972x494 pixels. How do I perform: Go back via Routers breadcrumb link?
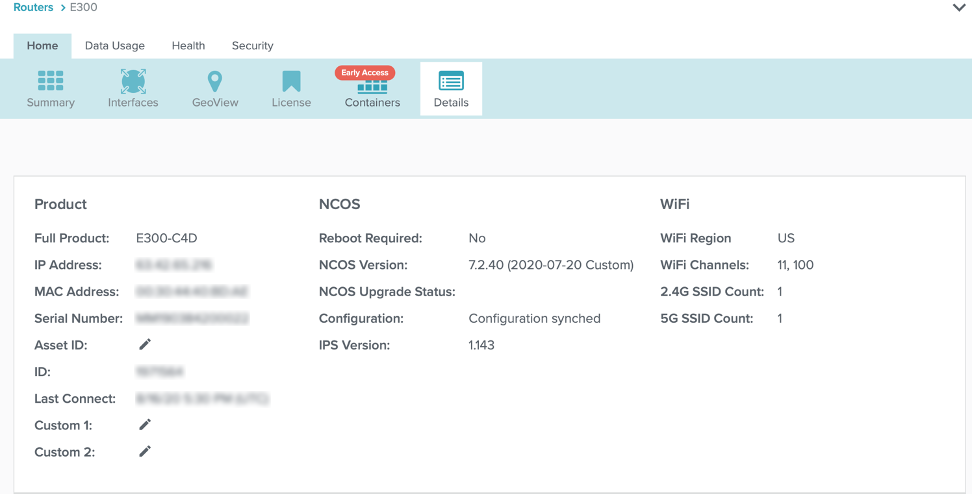[33, 7]
